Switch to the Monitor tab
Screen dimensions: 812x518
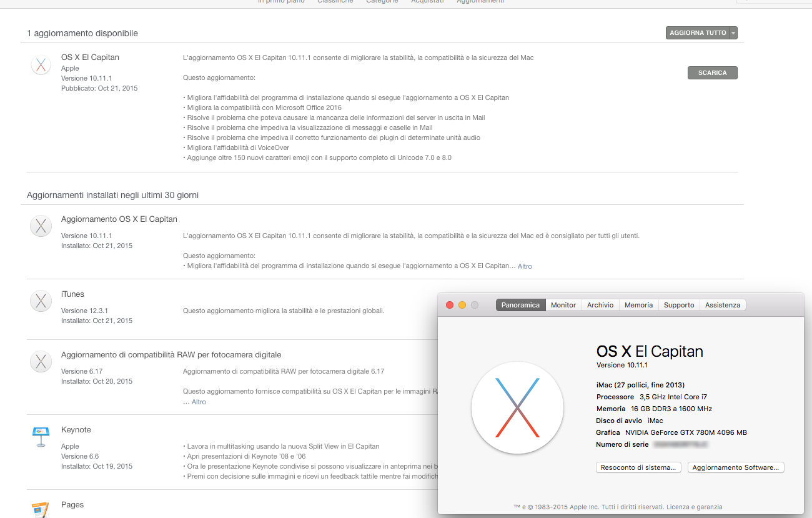(563, 305)
